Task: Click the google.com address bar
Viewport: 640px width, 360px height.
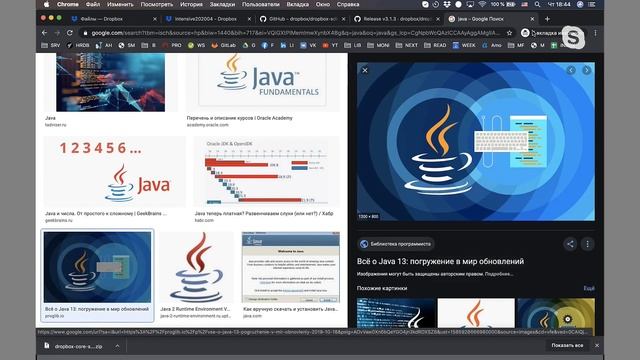Action: pyautogui.click(x=295, y=33)
